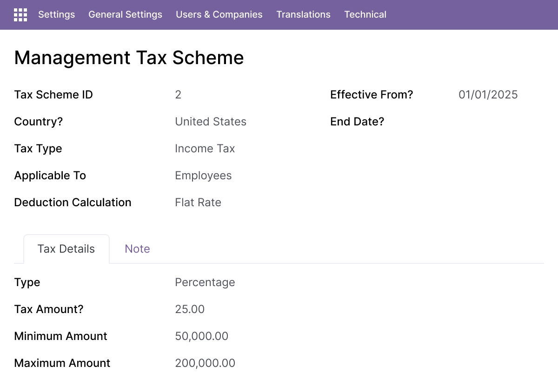This screenshot has width=558, height=392.
Task: Click the United States country value
Action: (x=211, y=122)
